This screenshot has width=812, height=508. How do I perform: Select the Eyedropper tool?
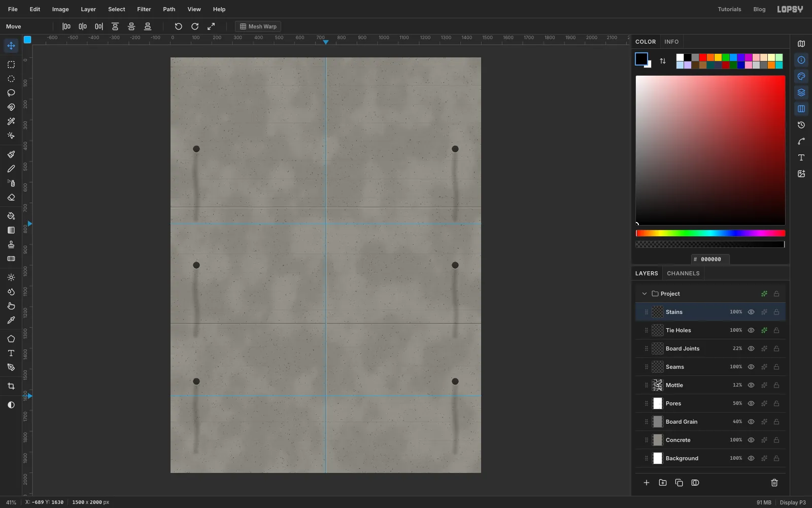pos(11,321)
